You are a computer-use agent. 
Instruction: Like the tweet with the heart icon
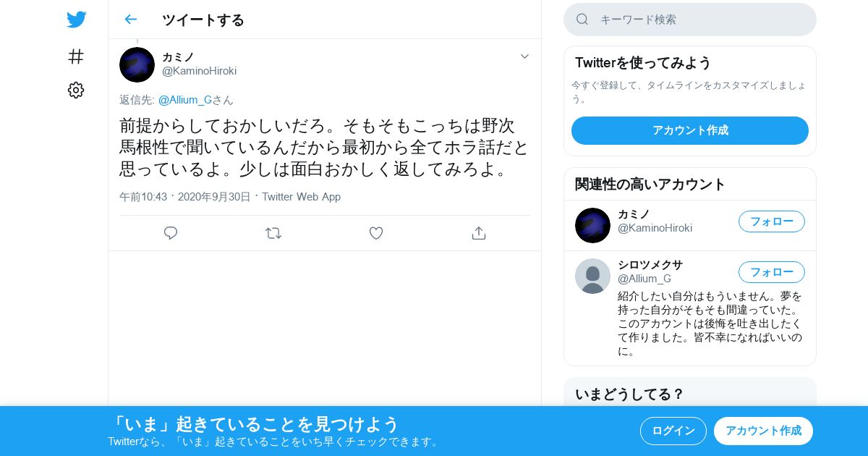click(376, 233)
